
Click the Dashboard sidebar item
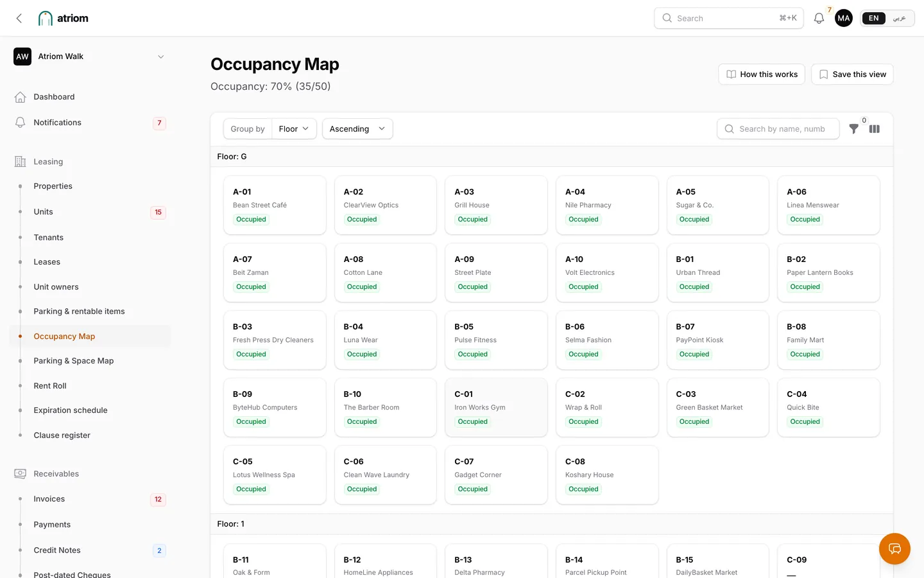(x=90, y=97)
